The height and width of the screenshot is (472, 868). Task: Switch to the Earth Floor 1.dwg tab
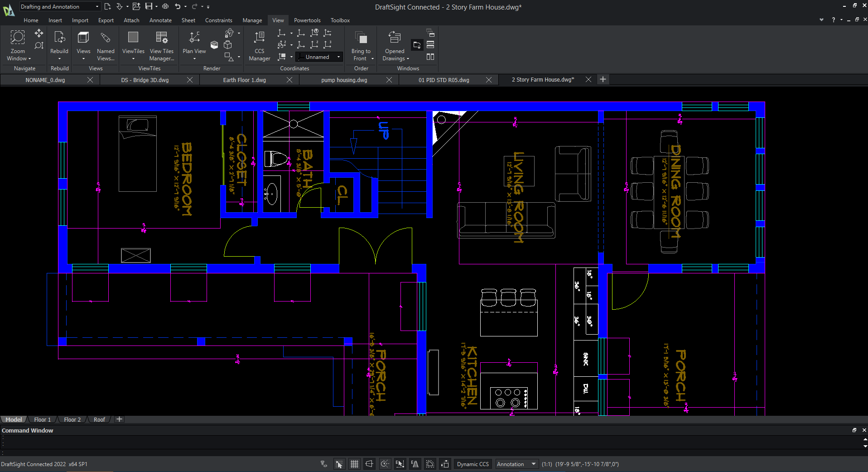(244, 80)
